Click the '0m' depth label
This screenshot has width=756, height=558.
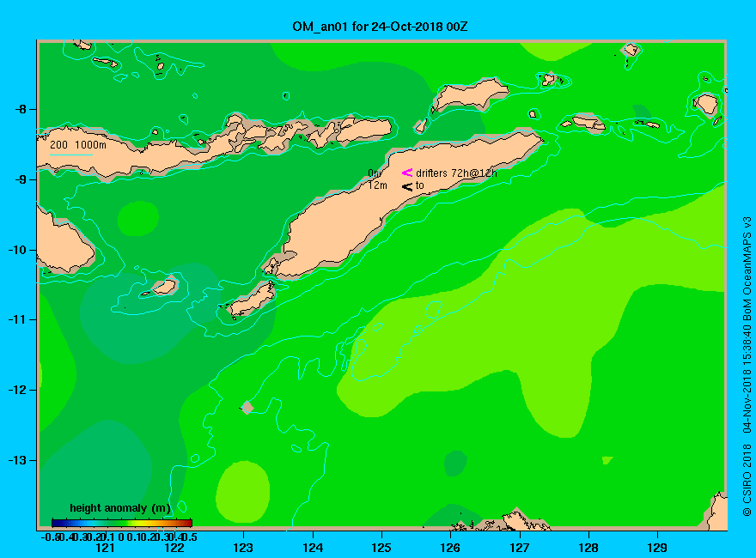[375, 173]
